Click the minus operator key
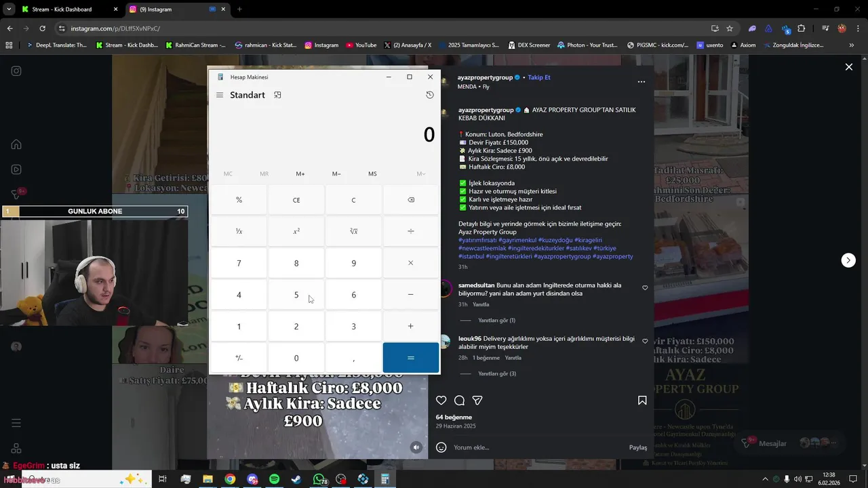Viewport: 868px width, 488px height. click(411, 295)
